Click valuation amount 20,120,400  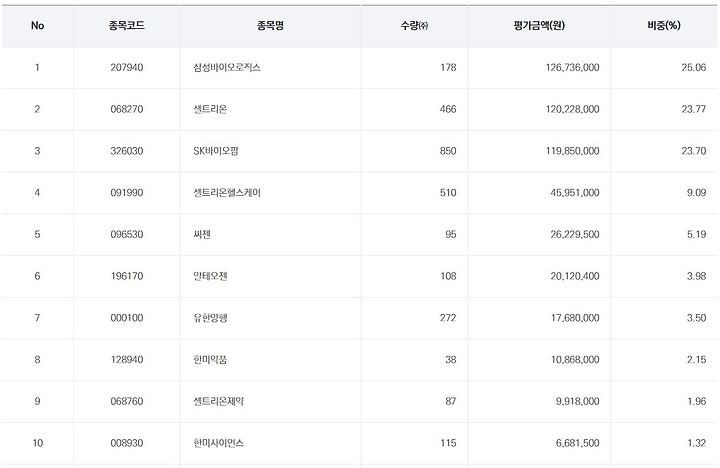575,276
